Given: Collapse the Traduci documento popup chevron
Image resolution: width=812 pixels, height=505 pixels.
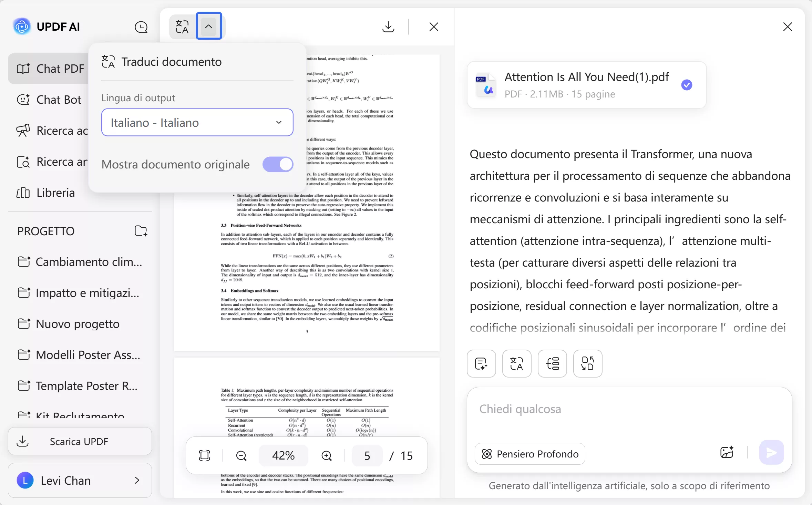Looking at the screenshot, I should [x=209, y=26].
